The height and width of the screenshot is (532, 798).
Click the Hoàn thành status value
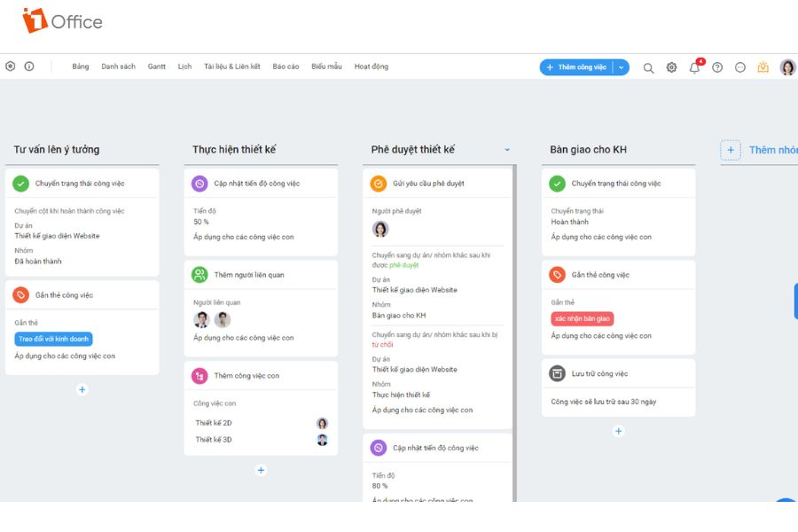(x=569, y=222)
